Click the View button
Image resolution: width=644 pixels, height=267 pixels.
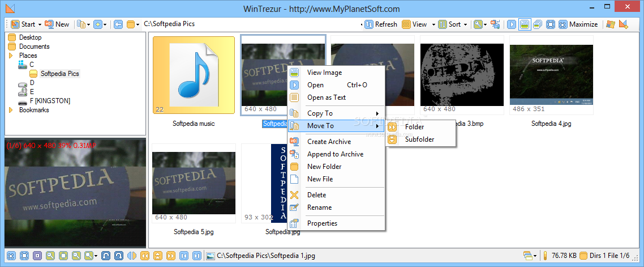tap(415, 24)
